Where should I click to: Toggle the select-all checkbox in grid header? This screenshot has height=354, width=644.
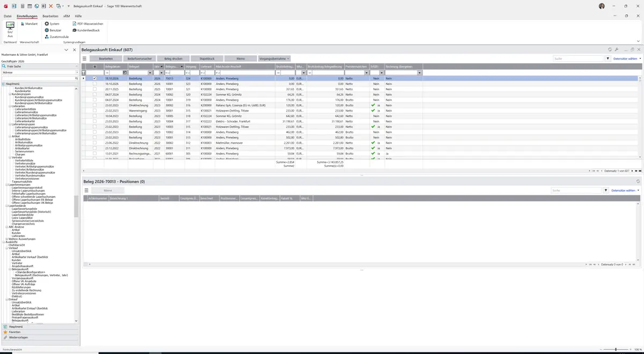[95, 67]
